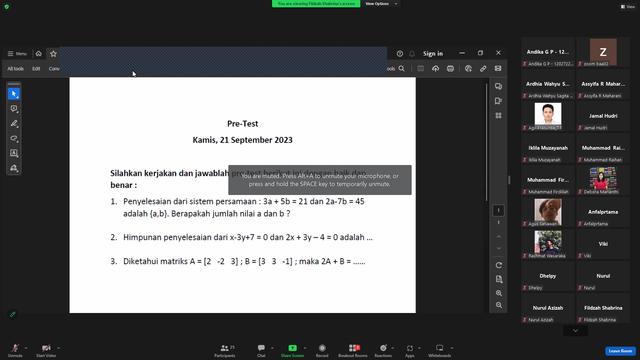Expand chat options arrow next to Chat
The image size is (640, 360).
272,348
